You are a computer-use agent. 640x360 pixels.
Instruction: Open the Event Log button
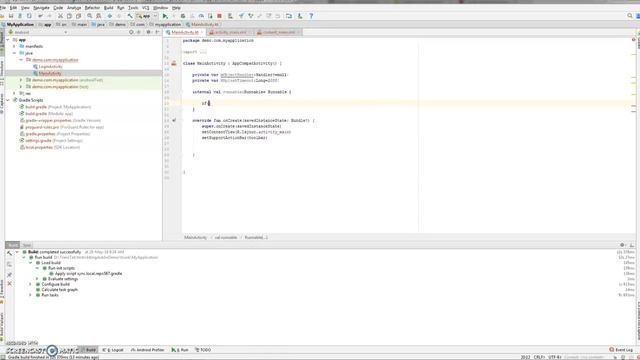point(621,350)
